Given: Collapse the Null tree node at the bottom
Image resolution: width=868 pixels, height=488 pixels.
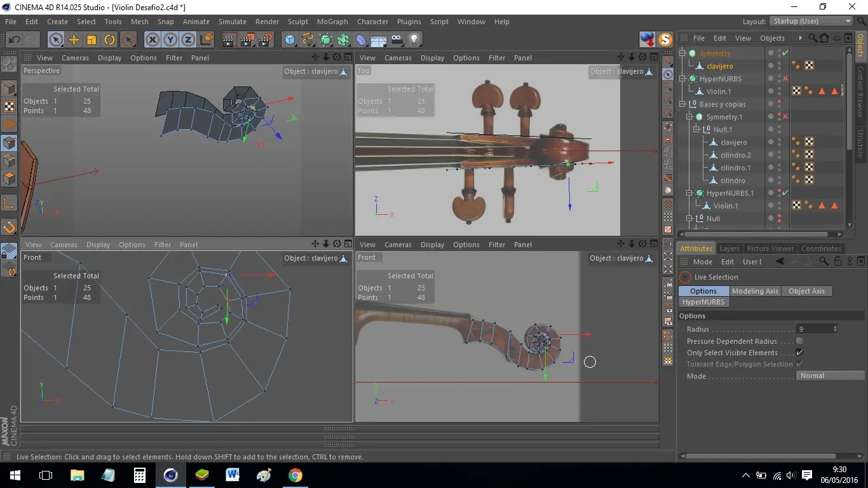Looking at the screenshot, I should point(690,219).
